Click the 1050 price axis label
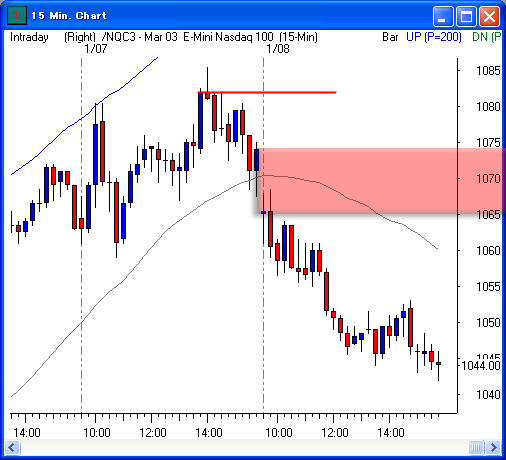 (488, 323)
